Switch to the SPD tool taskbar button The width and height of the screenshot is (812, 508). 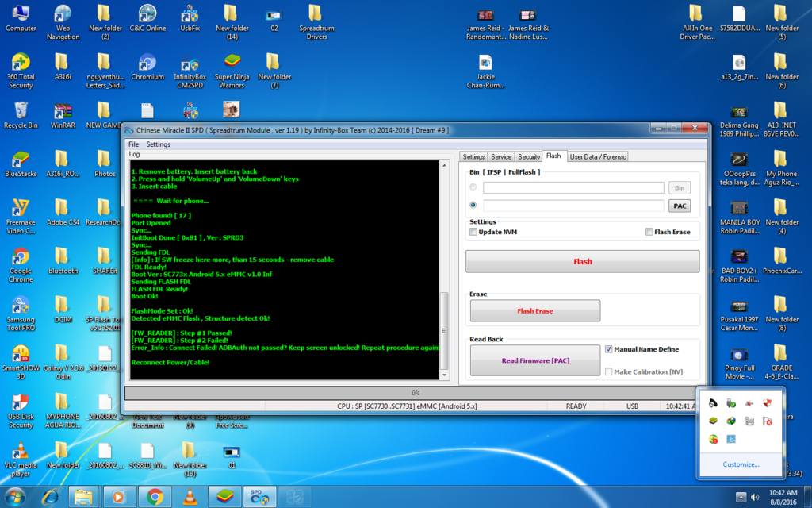[x=259, y=497]
